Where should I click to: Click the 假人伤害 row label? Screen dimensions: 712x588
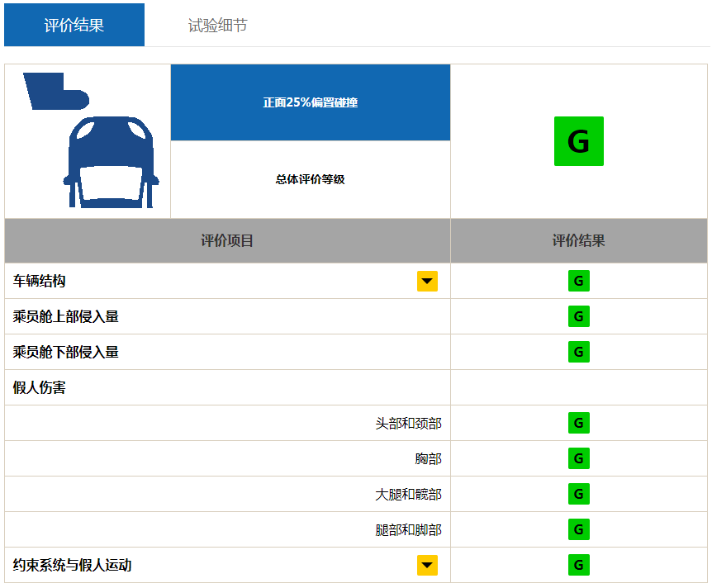click(40, 387)
